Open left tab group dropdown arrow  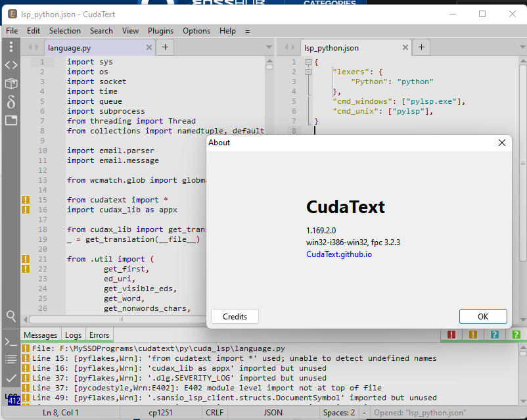[269, 47]
